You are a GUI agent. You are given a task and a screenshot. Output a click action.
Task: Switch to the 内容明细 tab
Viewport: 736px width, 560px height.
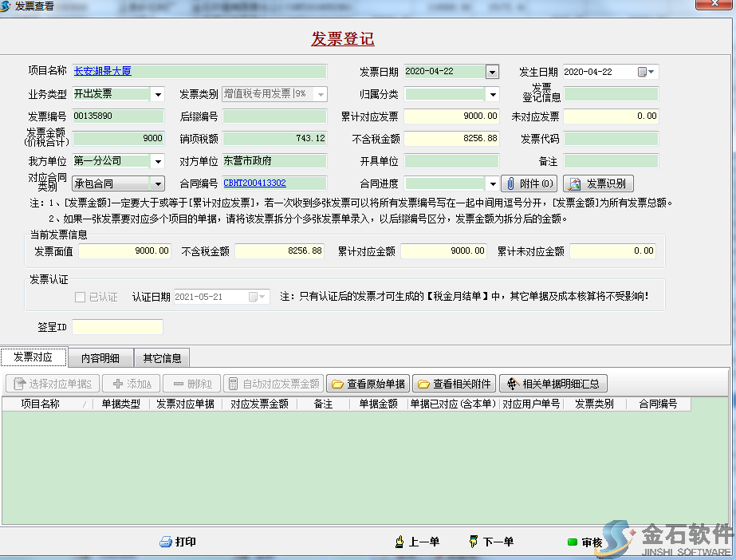pyautogui.click(x=100, y=357)
